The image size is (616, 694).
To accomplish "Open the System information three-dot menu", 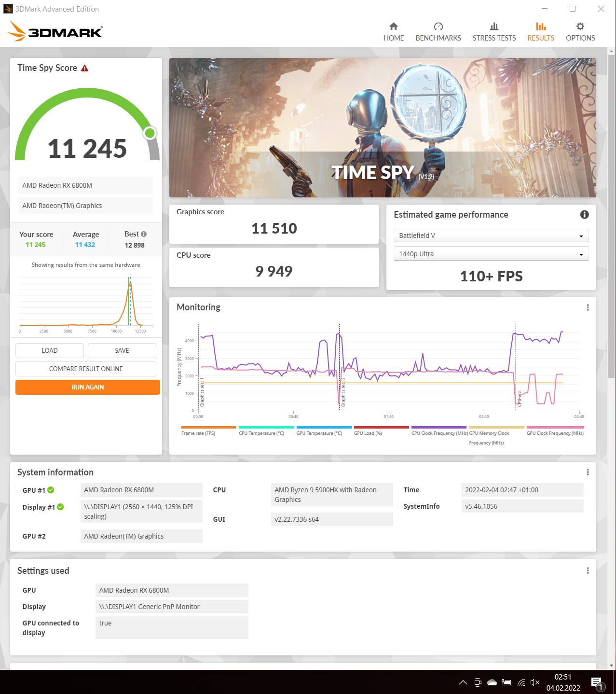I will [588, 472].
